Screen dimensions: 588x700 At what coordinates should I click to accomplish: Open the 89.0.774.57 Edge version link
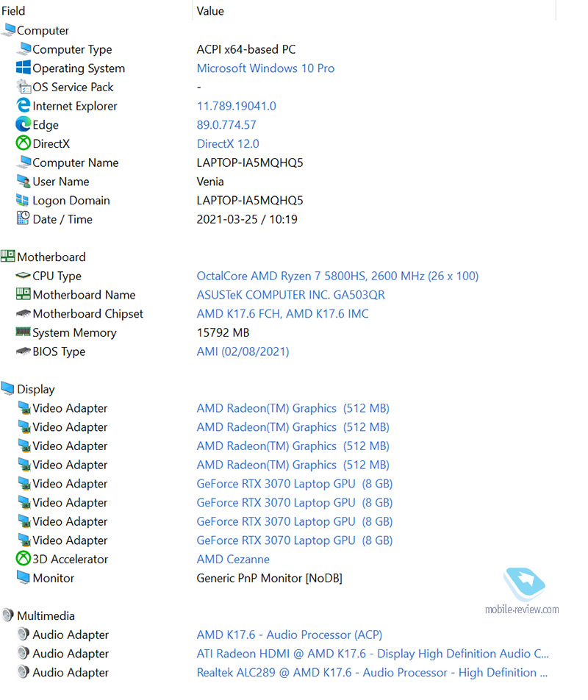click(226, 124)
